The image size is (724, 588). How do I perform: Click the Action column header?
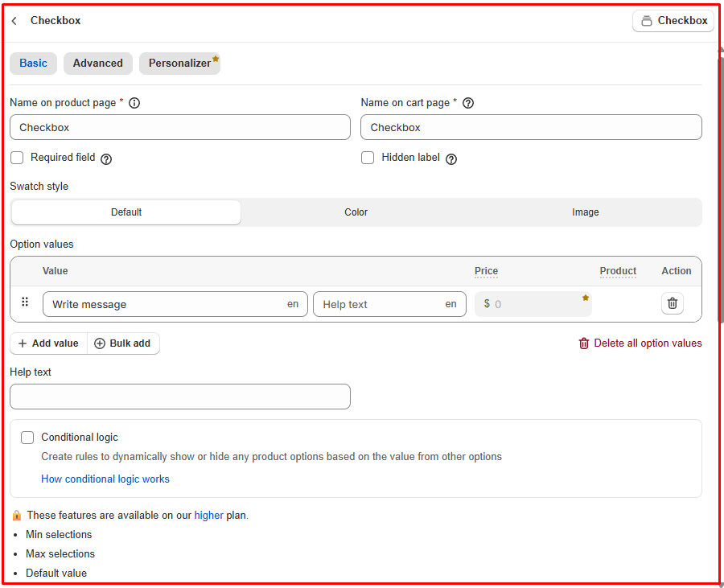[x=677, y=271]
